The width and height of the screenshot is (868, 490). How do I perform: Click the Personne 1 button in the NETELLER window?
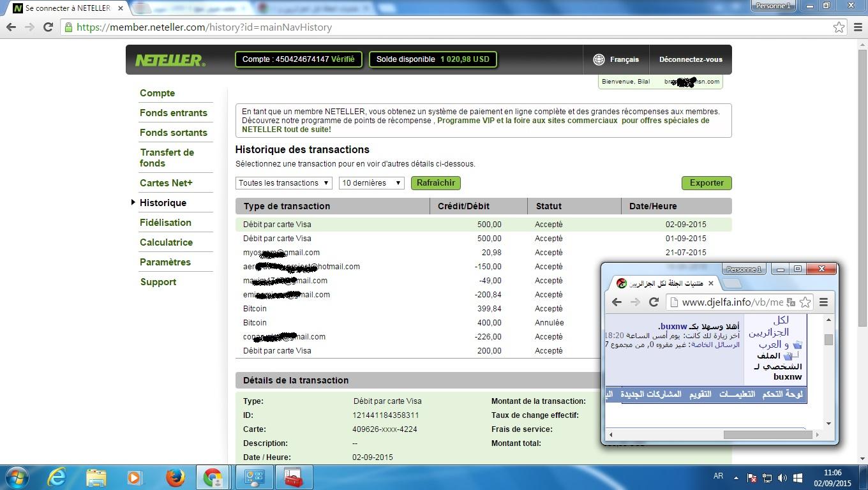point(773,6)
